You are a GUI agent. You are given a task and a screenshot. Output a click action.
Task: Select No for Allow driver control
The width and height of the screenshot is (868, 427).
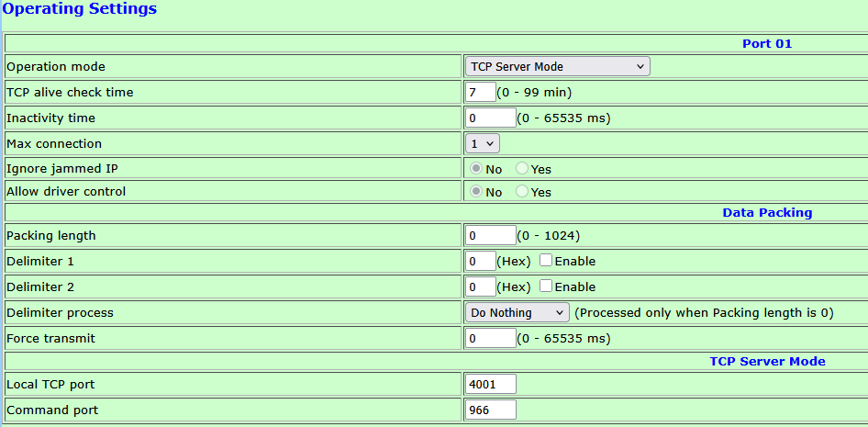coord(476,192)
